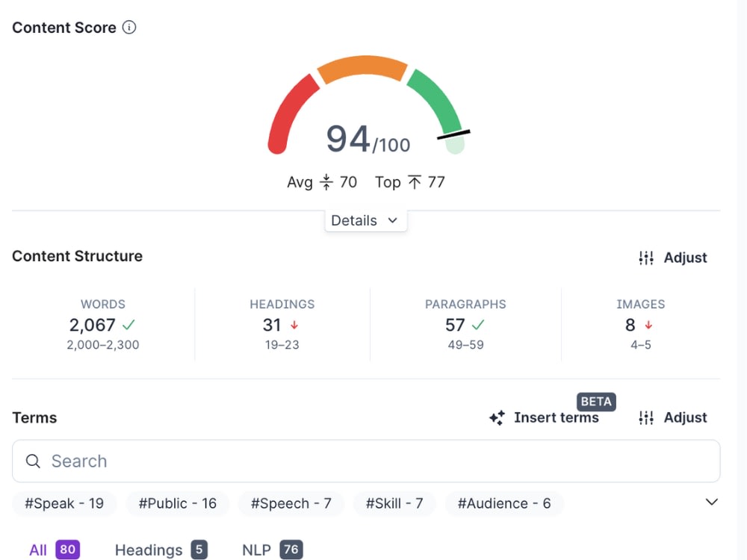Switch to the Headings tab
This screenshot has height=560, width=747.
pyautogui.click(x=161, y=550)
